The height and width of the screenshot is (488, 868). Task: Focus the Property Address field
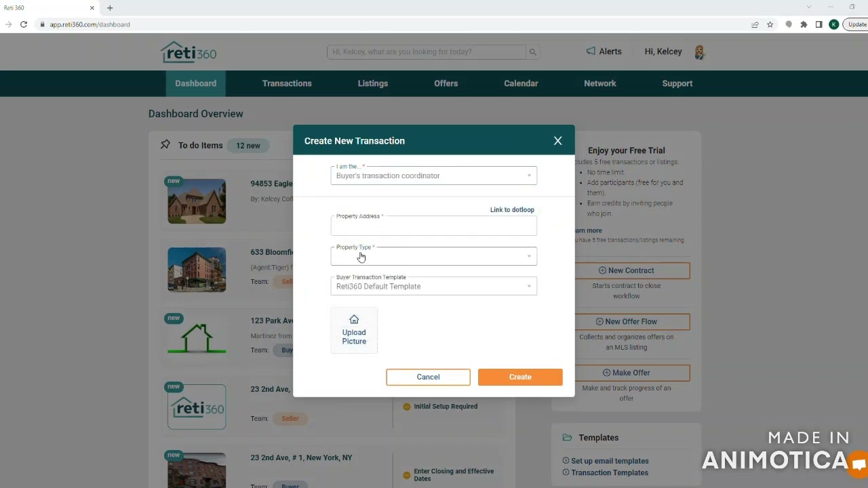[x=434, y=226]
